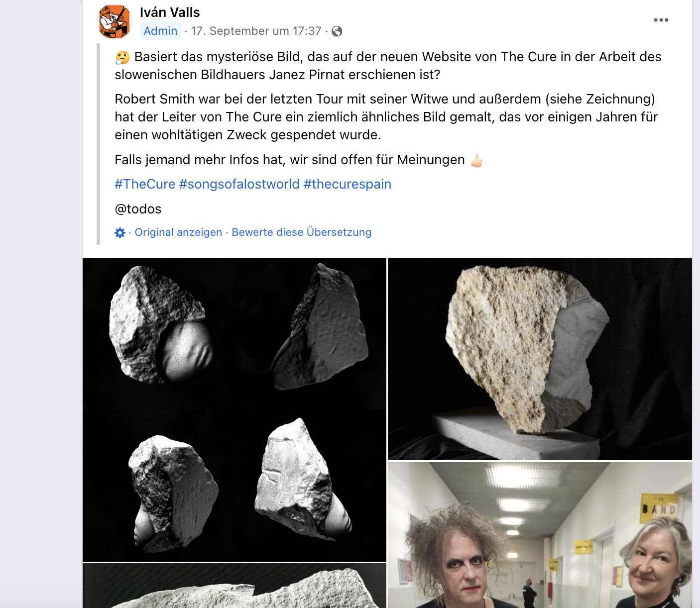Click the @todos mention
The width and height of the screenshot is (700, 608).
click(138, 209)
